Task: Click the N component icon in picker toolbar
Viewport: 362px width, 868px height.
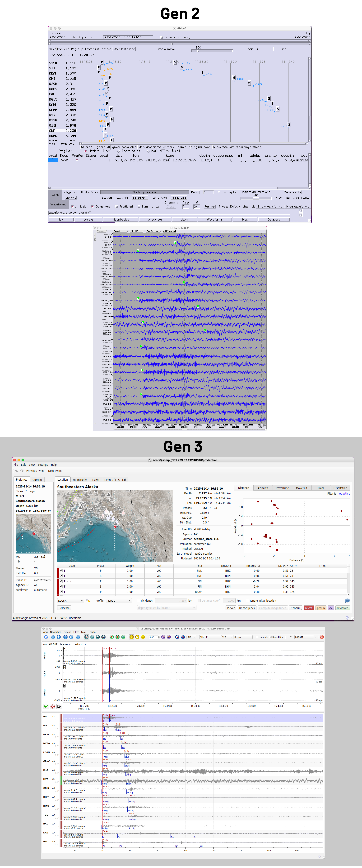Action: pos(137,637)
